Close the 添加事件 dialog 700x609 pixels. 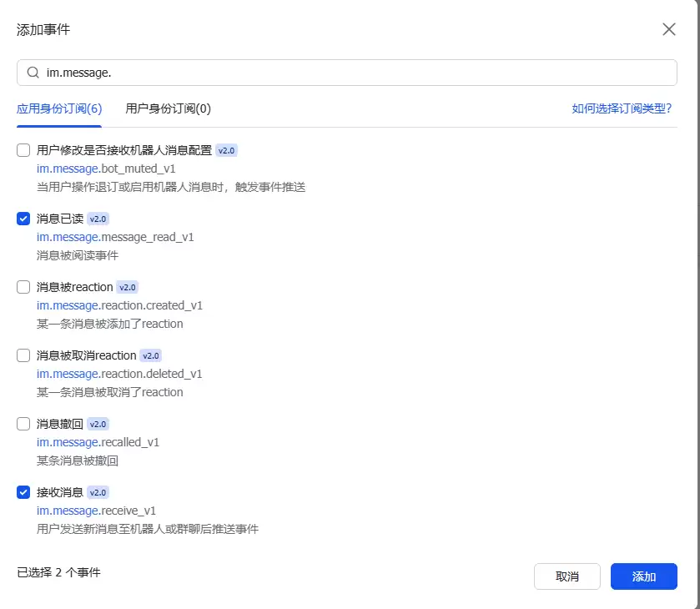pyautogui.click(x=668, y=30)
